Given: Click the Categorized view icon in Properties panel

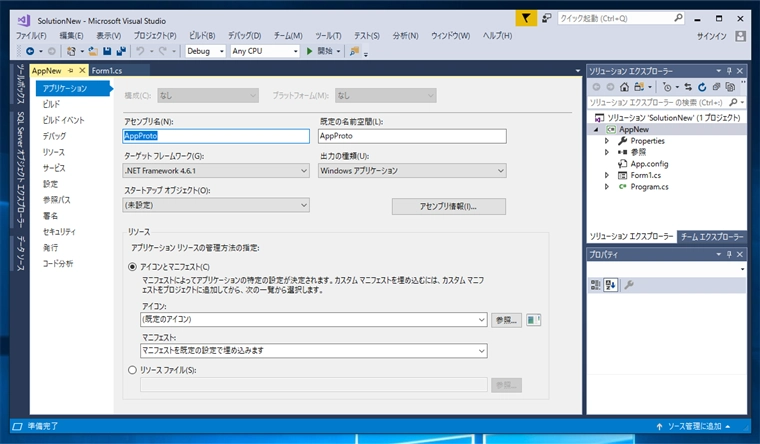Looking at the screenshot, I should [595, 285].
